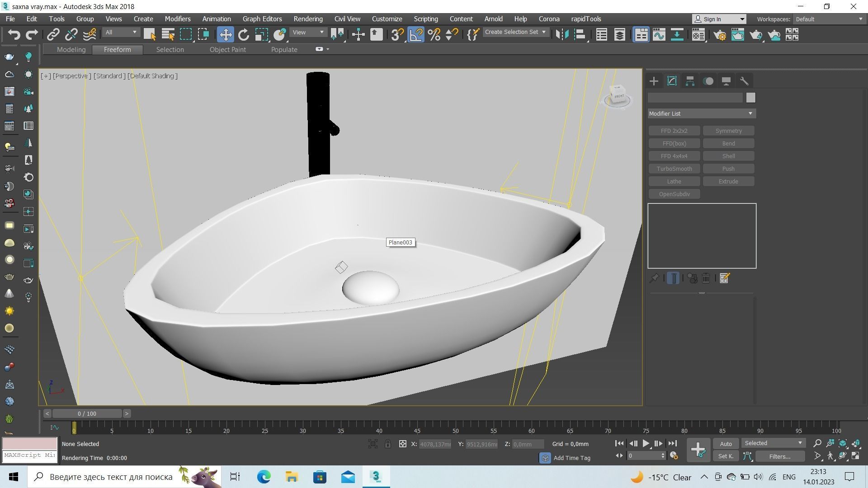Open the Align tool
Screen dimensions: 868x488
pyautogui.click(x=580, y=35)
